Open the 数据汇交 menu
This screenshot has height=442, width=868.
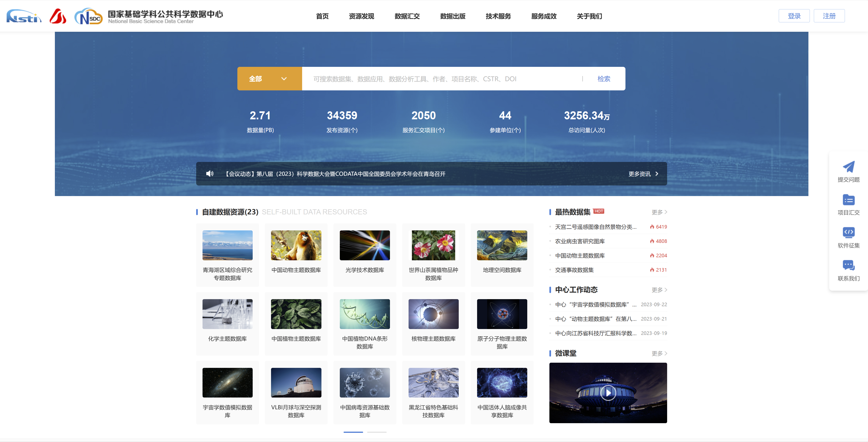pyautogui.click(x=407, y=16)
